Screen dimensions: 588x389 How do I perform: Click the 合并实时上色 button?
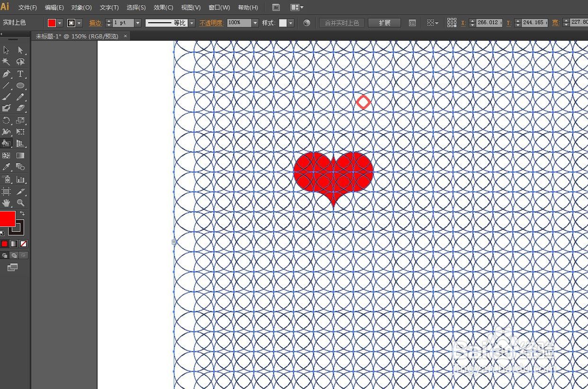[342, 23]
